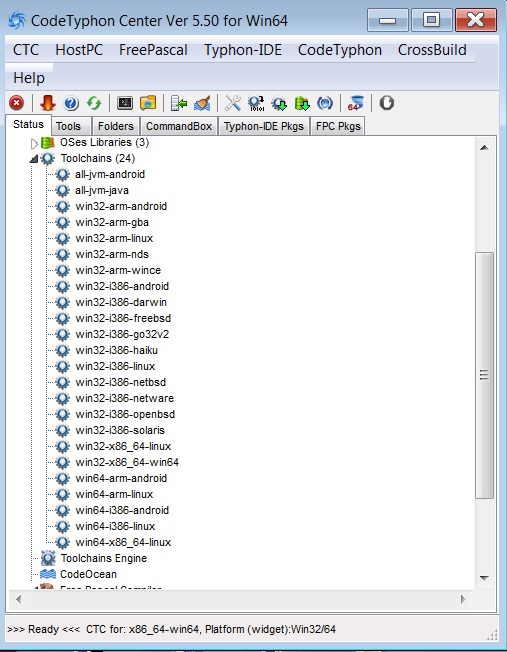The width and height of the screenshot is (507, 652).
Task: Click the blue spinning gear toolbar icon
Action: pos(325,103)
